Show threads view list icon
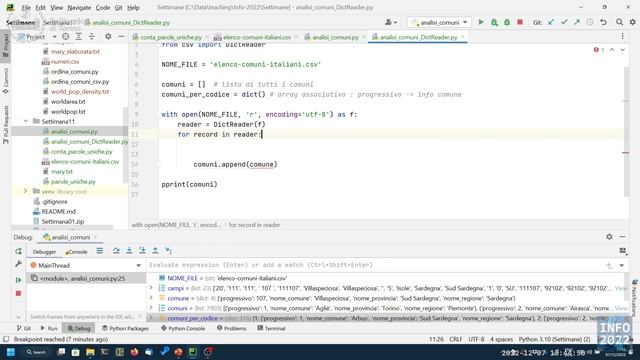 100,251
